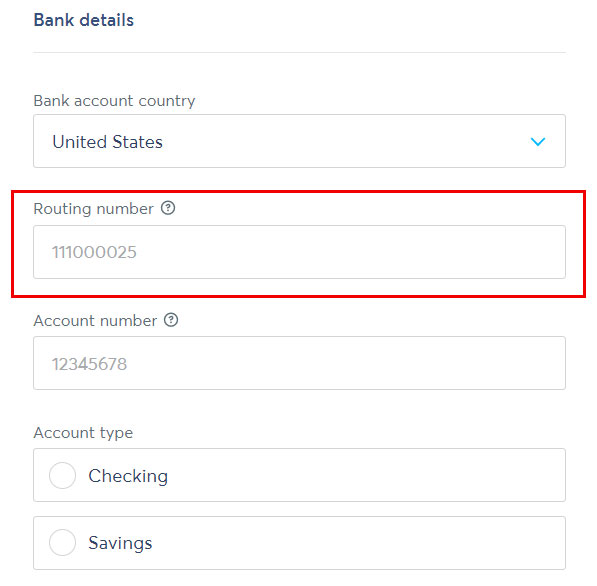The height and width of the screenshot is (586, 597).
Task: Focus the Routing number input field
Action: pyautogui.click(x=299, y=252)
